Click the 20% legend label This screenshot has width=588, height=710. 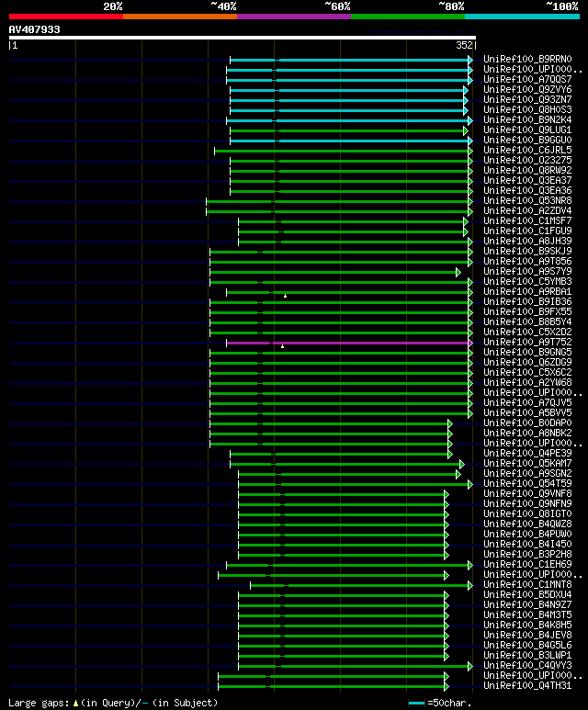point(113,6)
